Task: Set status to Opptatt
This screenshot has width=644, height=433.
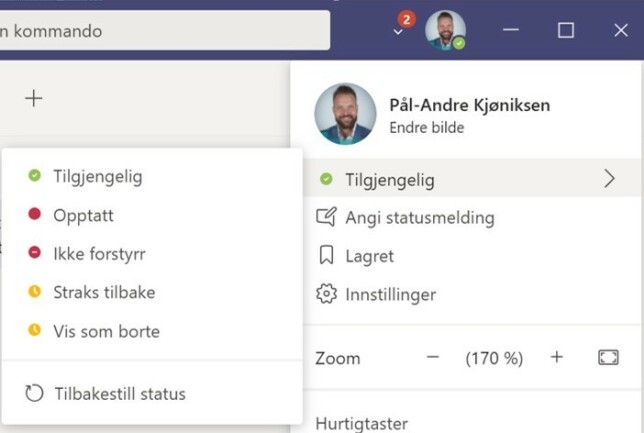Action: click(x=152, y=215)
